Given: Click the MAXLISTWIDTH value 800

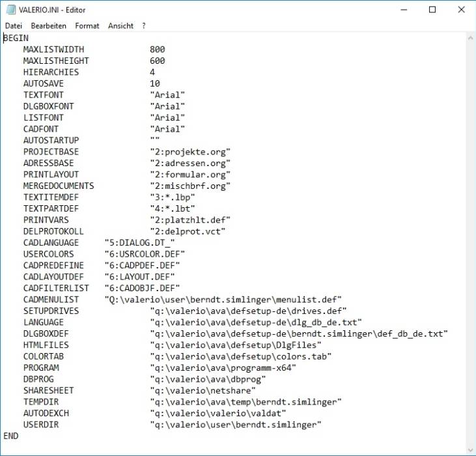Looking at the screenshot, I should click(157, 50).
